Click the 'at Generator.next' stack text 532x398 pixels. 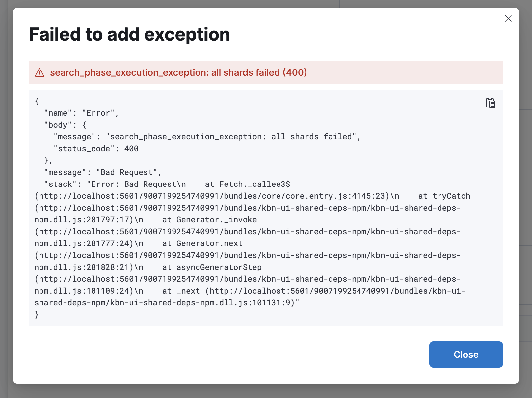pyautogui.click(x=202, y=243)
